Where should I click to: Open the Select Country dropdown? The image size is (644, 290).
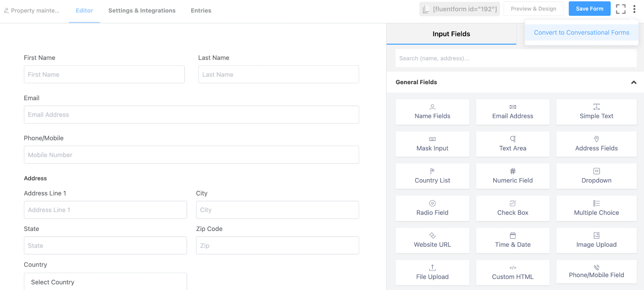(105, 282)
